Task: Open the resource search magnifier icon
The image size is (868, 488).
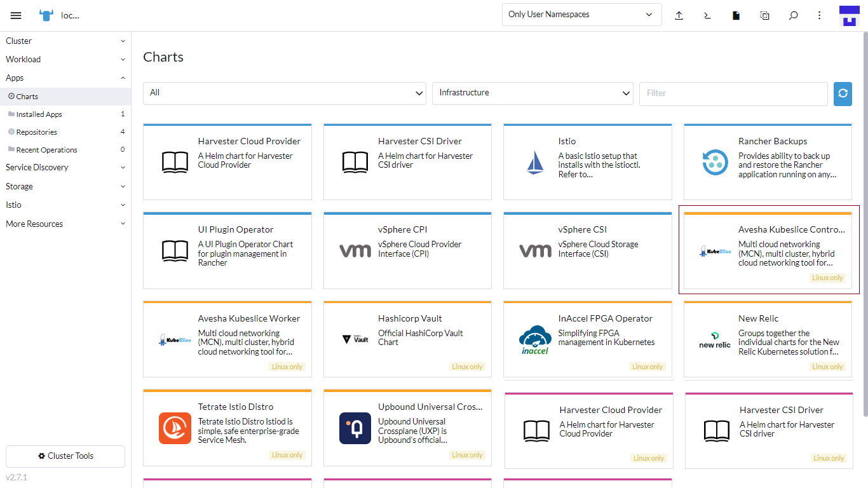Action: 793,15
